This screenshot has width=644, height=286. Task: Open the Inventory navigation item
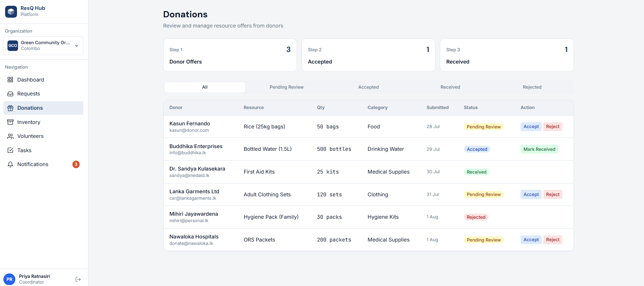(x=43, y=122)
